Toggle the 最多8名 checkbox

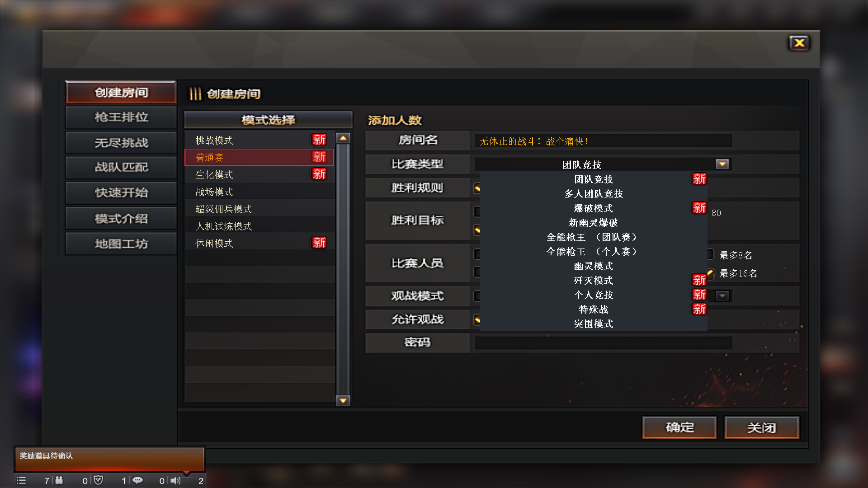[x=710, y=254]
